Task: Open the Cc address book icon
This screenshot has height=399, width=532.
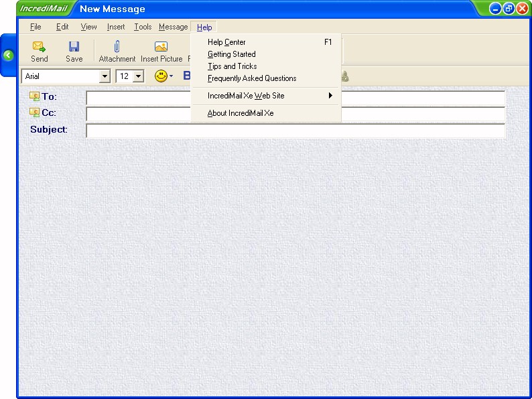Action: click(x=34, y=112)
